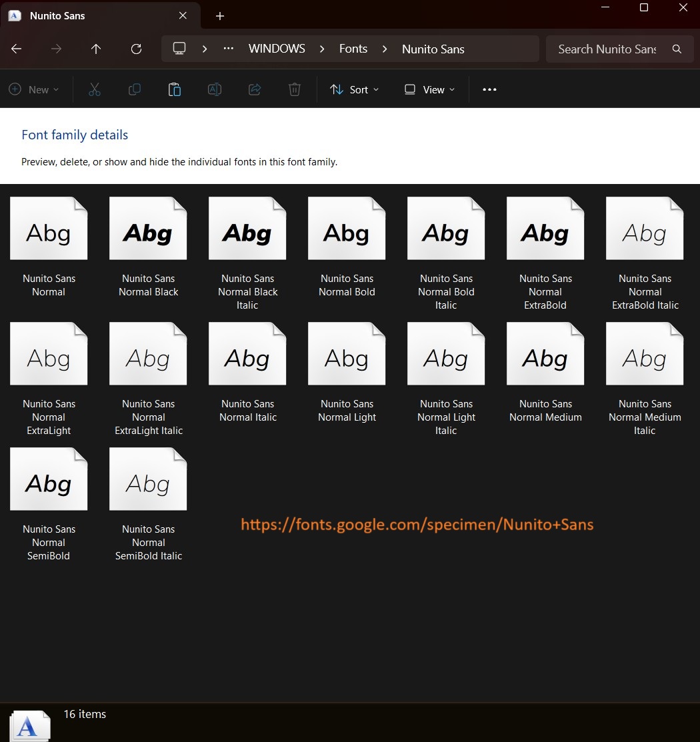Open the View options dropdown
Screen dimensions: 700x742
tap(429, 89)
